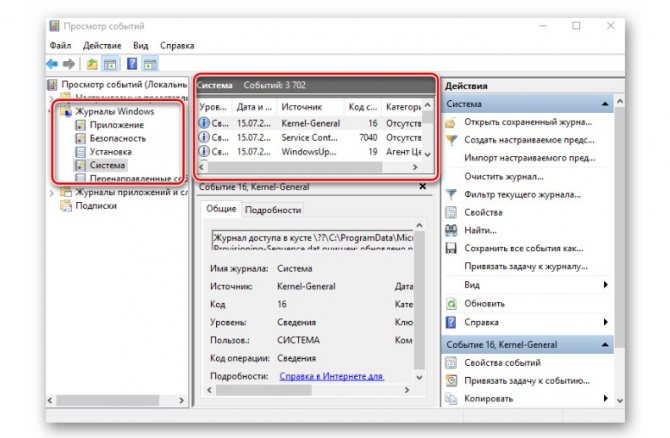Toggle the action pane toolbar icon
This screenshot has width=670, height=438.
point(150,65)
